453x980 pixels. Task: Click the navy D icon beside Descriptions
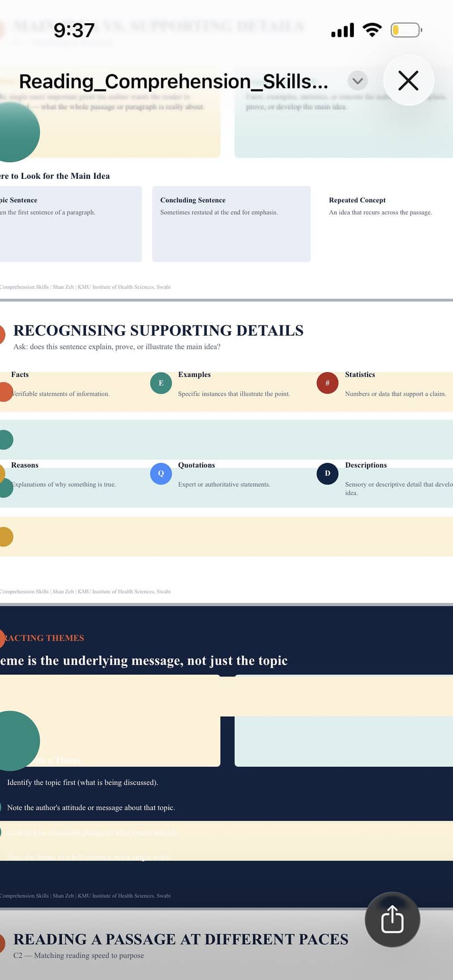[327, 473]
